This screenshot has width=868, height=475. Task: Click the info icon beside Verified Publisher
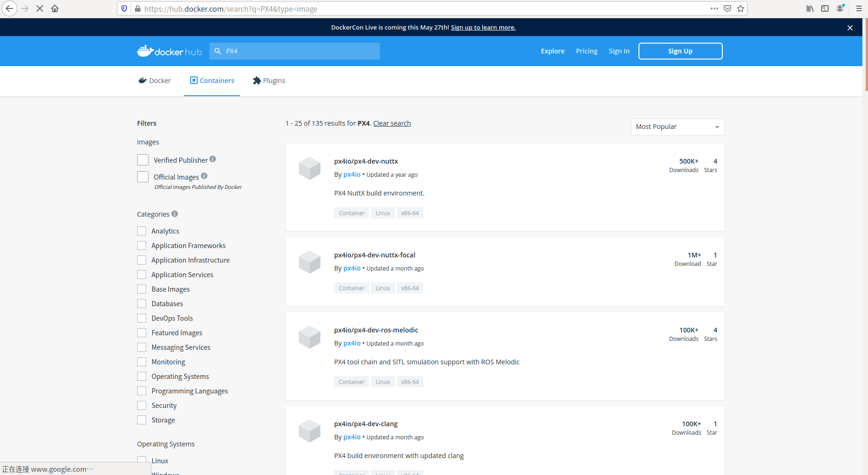click(213, 159)
